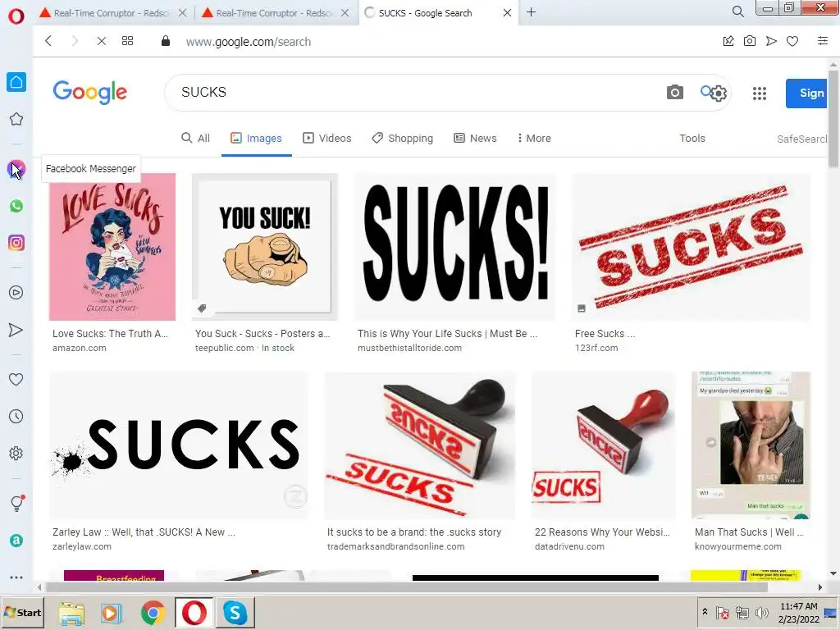Open Google apps grid launcher

759,94
